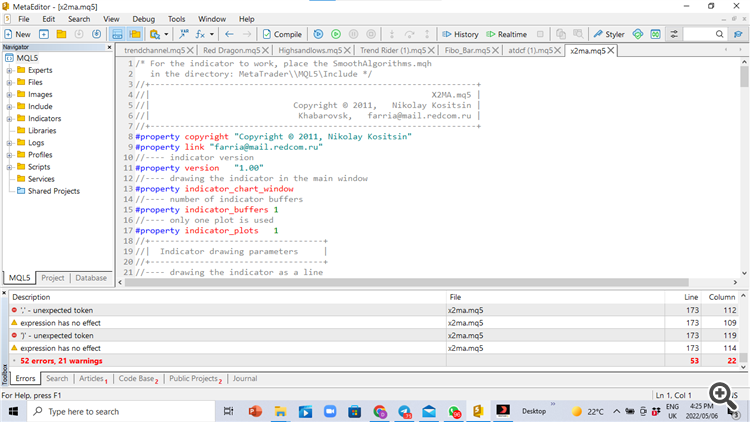This screenshot has width=750, height=422.
Task: Click the navigate Back arrow in toolbar
Action: pyautogui.click(x=229, y=34)
